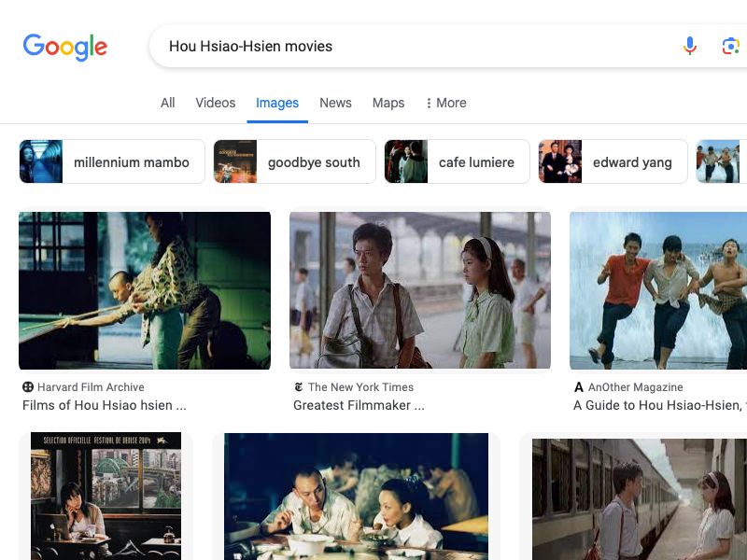Open the Festival de Venise poster image
Screen dimensions: 747x560
106,497
